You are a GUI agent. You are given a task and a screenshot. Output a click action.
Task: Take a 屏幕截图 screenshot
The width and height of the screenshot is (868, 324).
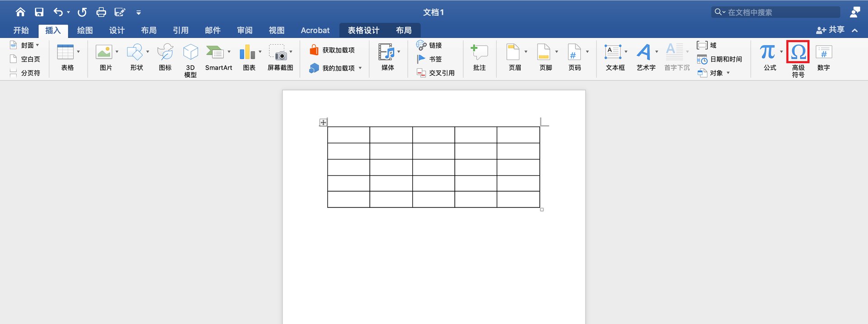tap(280, 58)
